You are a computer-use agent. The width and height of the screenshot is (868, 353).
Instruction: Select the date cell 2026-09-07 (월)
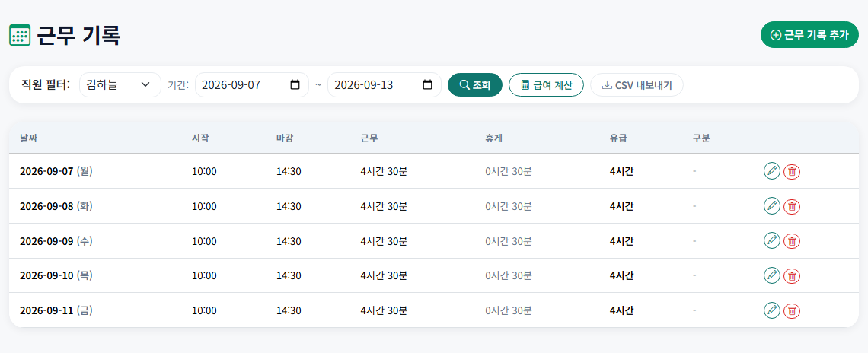pyautogui.click(x=56, y=171)
